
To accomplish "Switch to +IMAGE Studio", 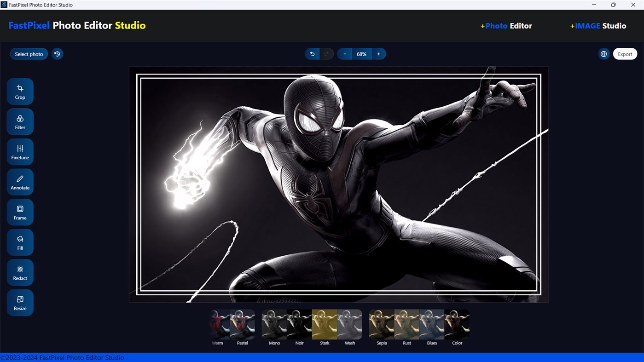I will pyautogui.click(x=598, y=26).
